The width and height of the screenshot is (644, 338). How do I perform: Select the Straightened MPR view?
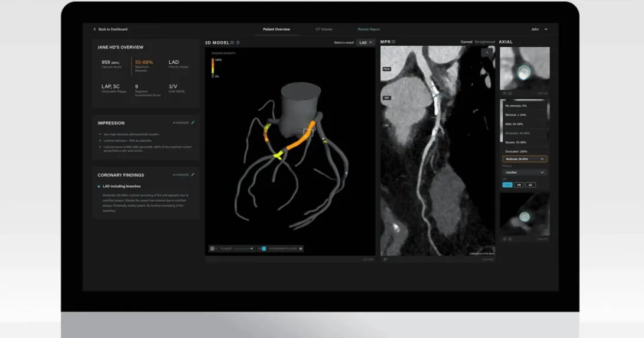485,42
